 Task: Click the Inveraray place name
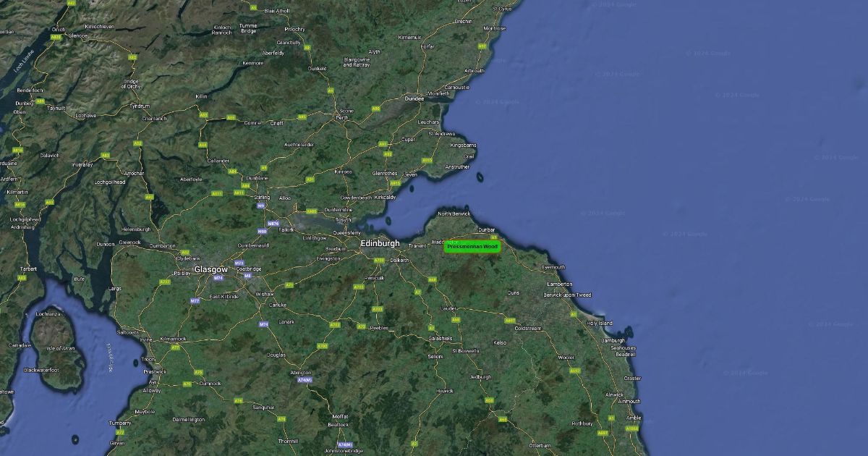82,164
